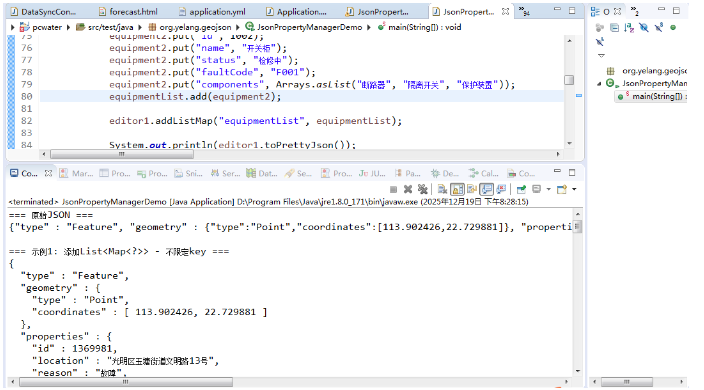Clear the console output
Image resolution: width=704 pixels, height=390 pixels.
(x=442, y=189)
